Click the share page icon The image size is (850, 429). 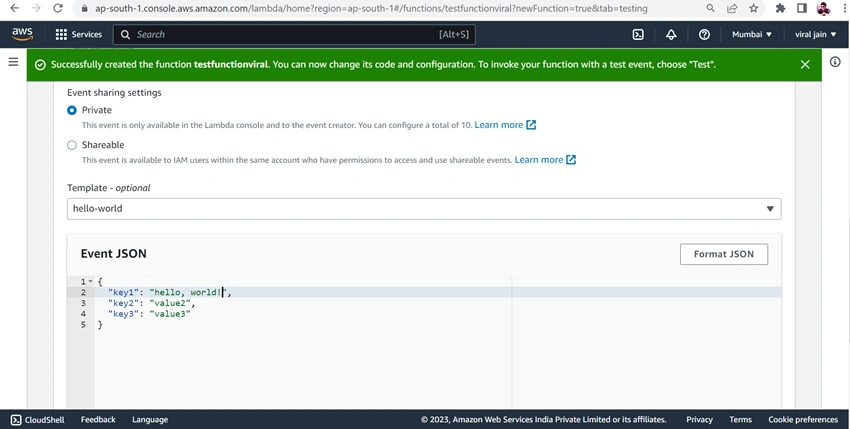point(732,8)
